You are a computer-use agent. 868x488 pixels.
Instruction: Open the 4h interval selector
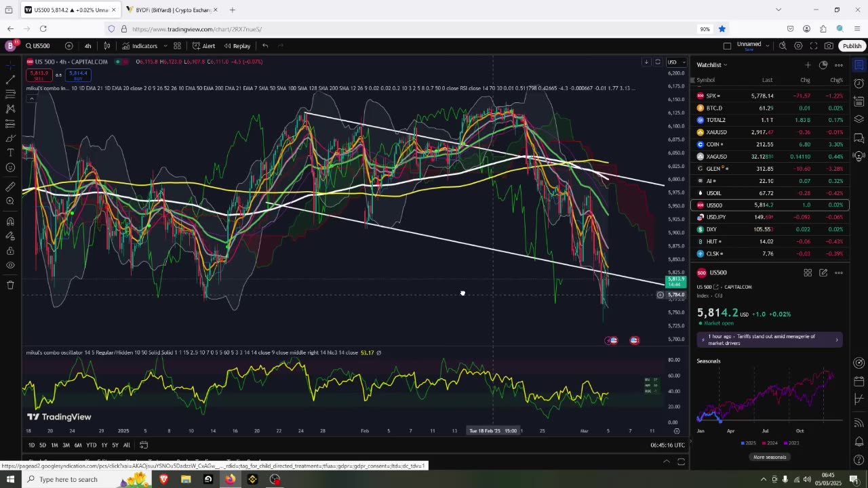pyautogui.click(x=87, y=46)
